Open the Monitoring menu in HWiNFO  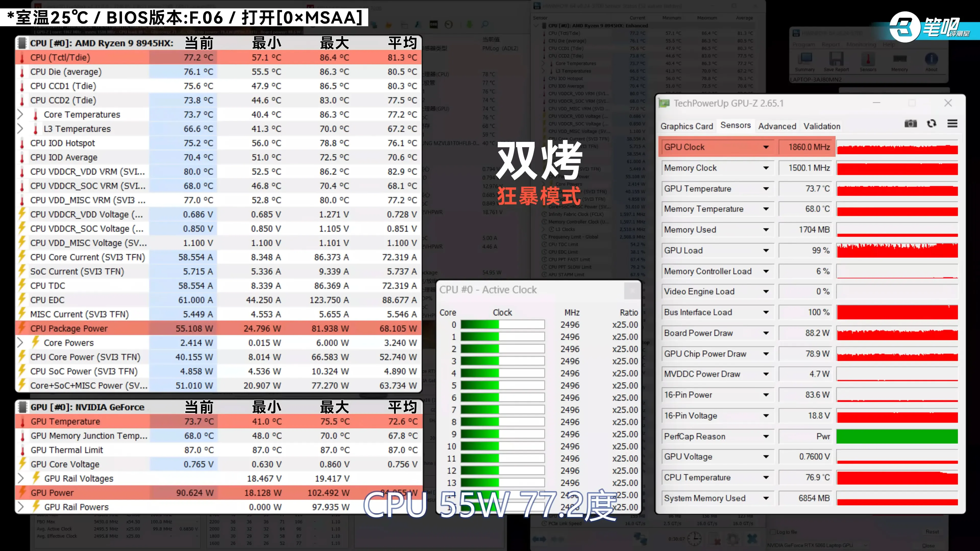click(861, 44)
